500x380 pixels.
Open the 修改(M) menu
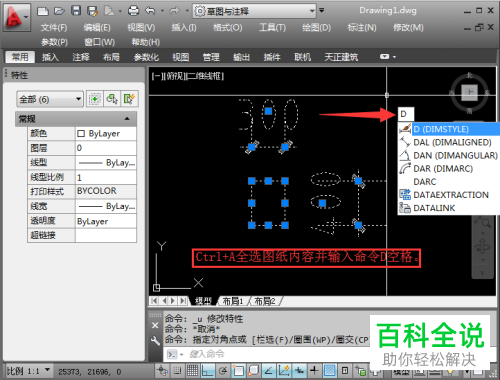(x=408, y=28)
